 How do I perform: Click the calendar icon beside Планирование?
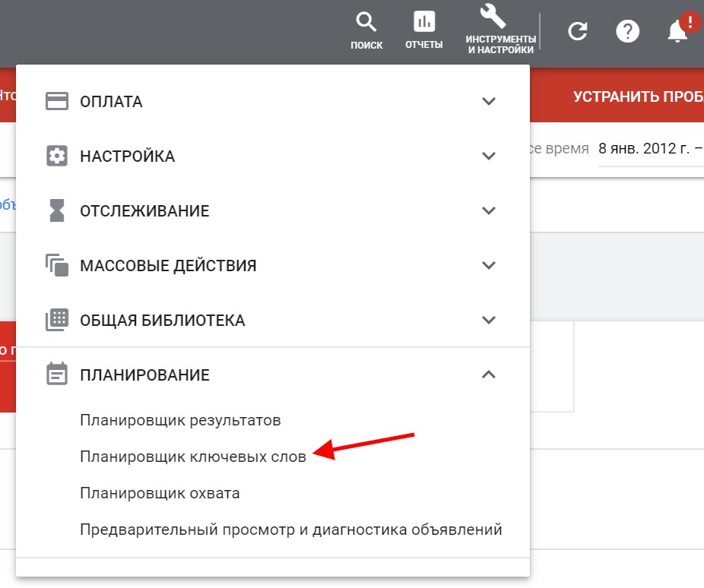coord(57,375)
